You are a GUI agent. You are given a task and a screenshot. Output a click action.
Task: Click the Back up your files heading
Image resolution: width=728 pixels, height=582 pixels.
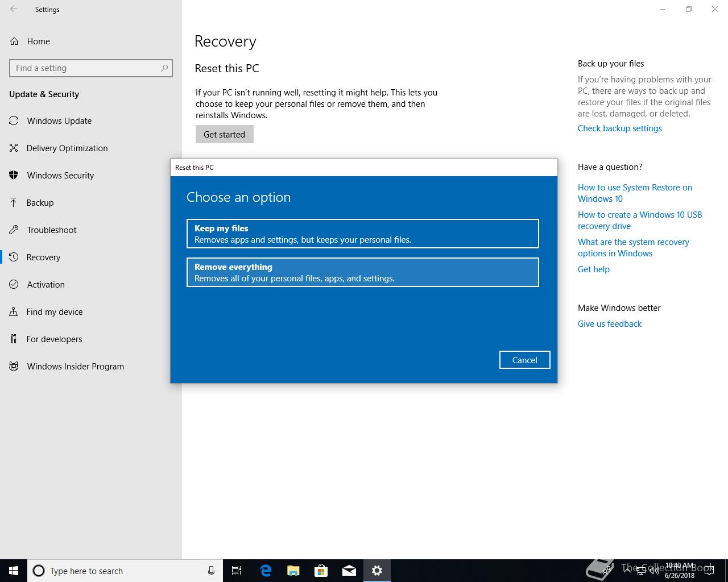611,64
